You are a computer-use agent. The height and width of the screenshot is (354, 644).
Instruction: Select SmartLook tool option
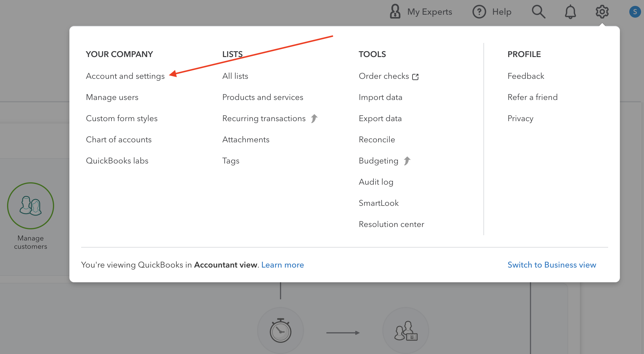[378, 203]
